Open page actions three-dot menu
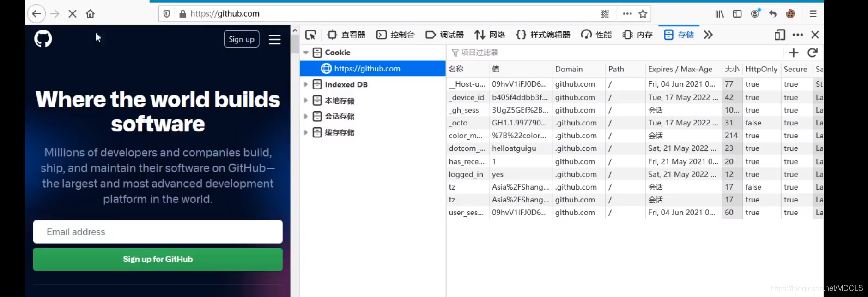868x297 pixels. pos(627,14)
